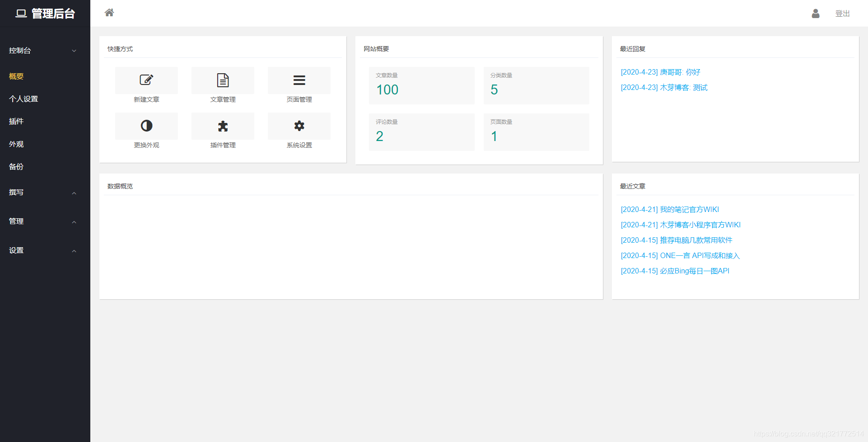
Task: Click the 文章数量 100 stat card
Action: click(x=421, y=85)
